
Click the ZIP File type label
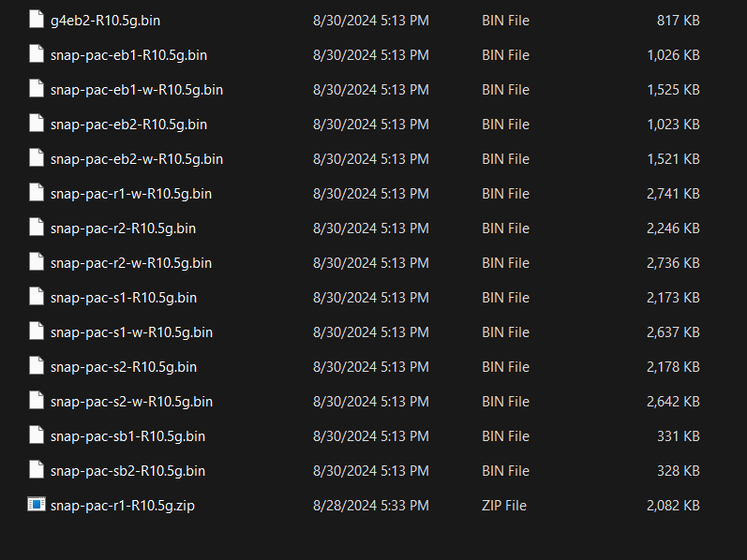point(504,506)
